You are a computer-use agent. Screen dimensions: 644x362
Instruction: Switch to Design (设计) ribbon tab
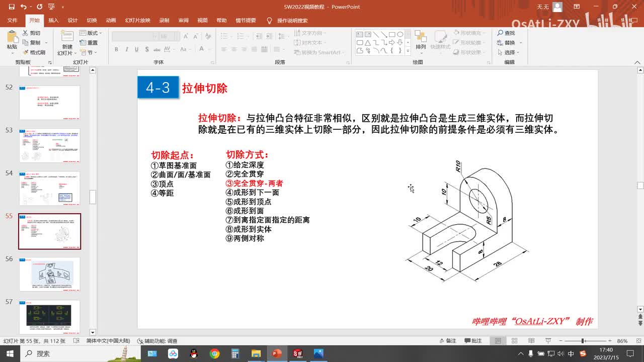pos(72,21)
